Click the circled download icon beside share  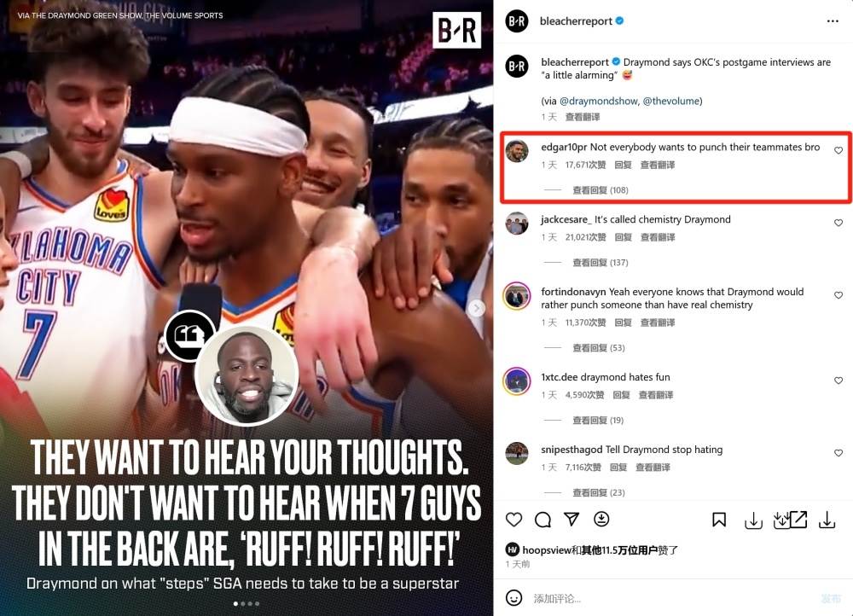tap(601, 519)
